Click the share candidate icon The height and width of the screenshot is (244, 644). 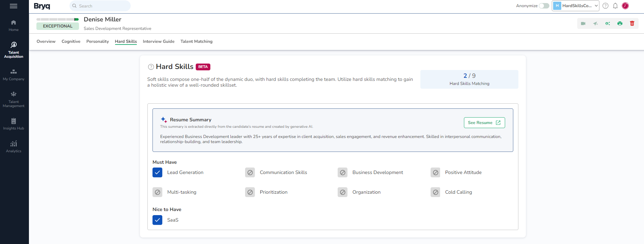coord(608,23)
